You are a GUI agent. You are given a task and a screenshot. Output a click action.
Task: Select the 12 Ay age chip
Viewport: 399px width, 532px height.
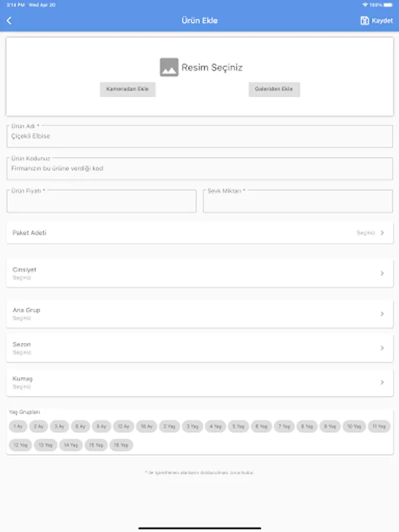pyautogui.click(x=124, y=426)
